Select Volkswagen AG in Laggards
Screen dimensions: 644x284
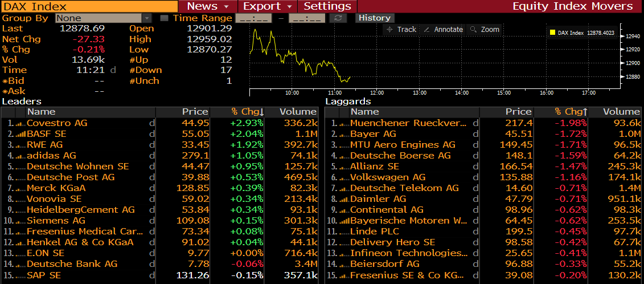483,177
